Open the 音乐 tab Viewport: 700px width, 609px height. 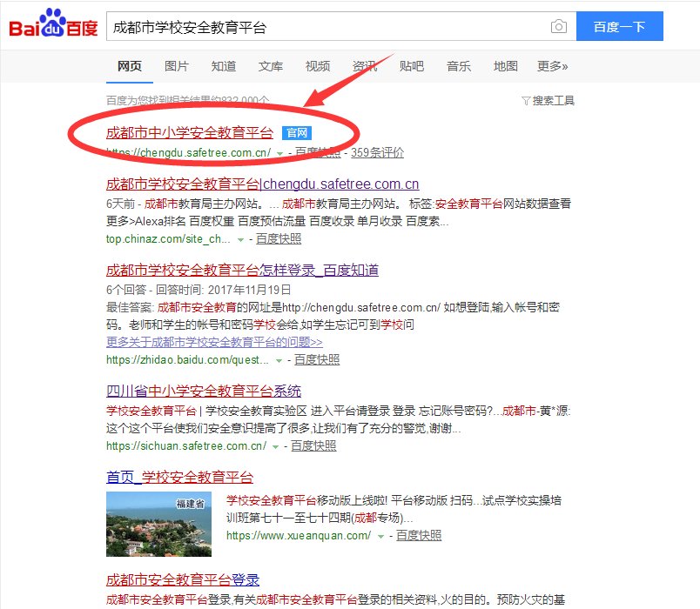pos(458,65)
